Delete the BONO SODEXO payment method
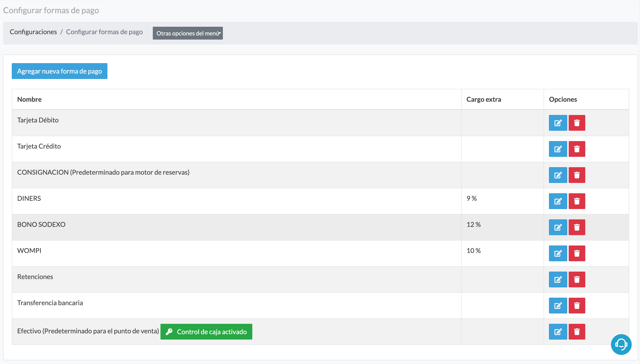Screen dimensions: 640x364 click(577, 227)
